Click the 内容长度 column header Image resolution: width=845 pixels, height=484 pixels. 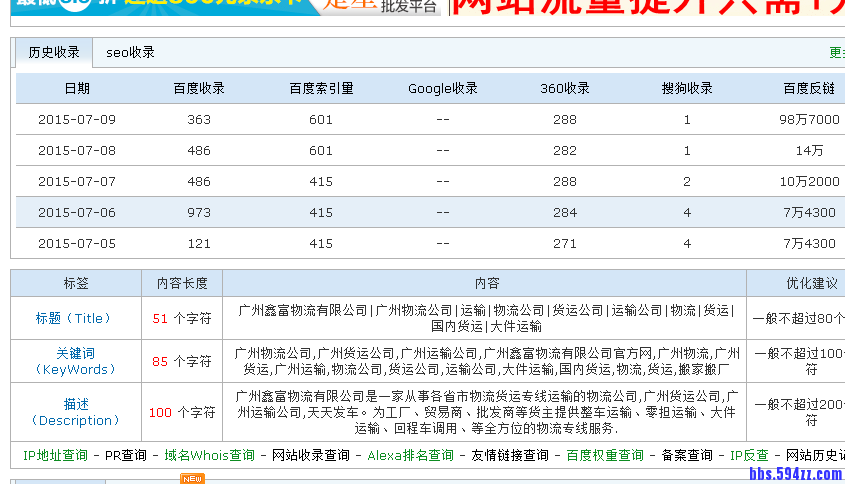tap(182, 284)
